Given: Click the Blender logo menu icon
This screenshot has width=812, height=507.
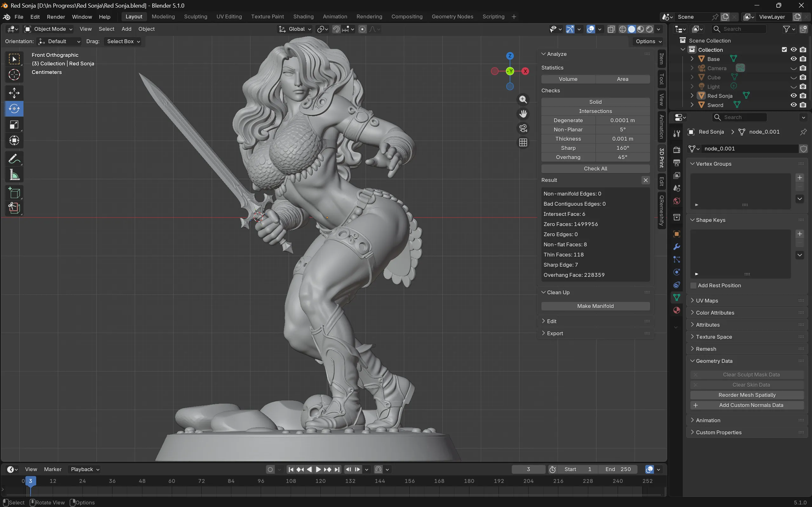Looking at the screenshot, I should pos(6,17).
